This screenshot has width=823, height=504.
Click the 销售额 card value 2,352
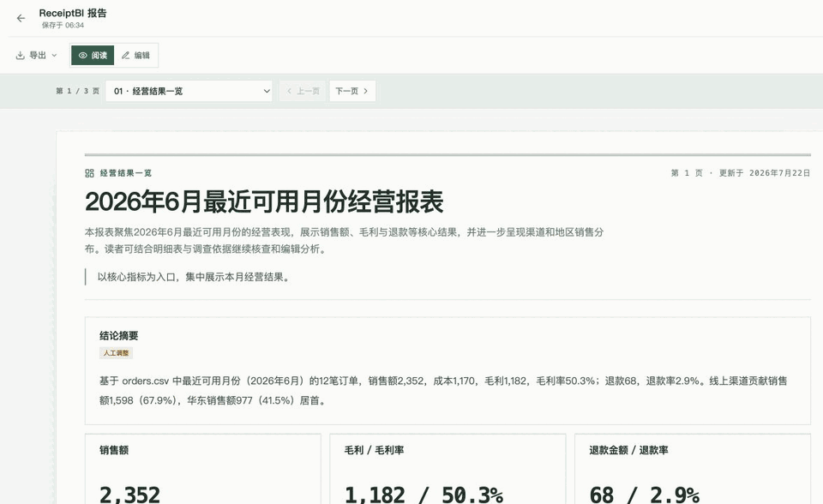click(x=129, y=494)
